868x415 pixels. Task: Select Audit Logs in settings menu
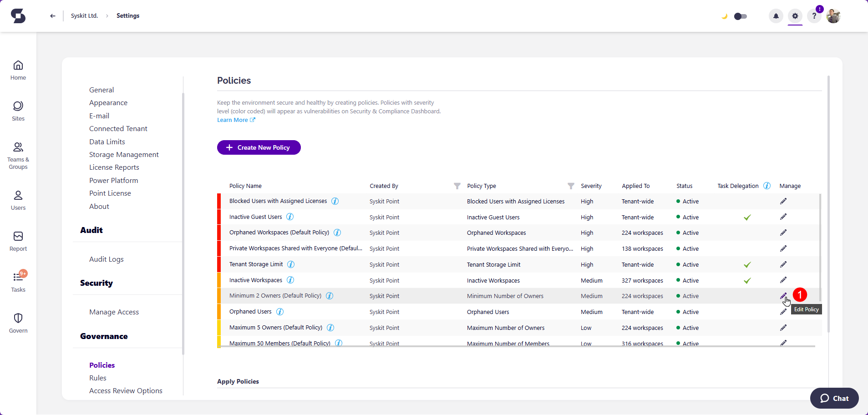[106, 259]
